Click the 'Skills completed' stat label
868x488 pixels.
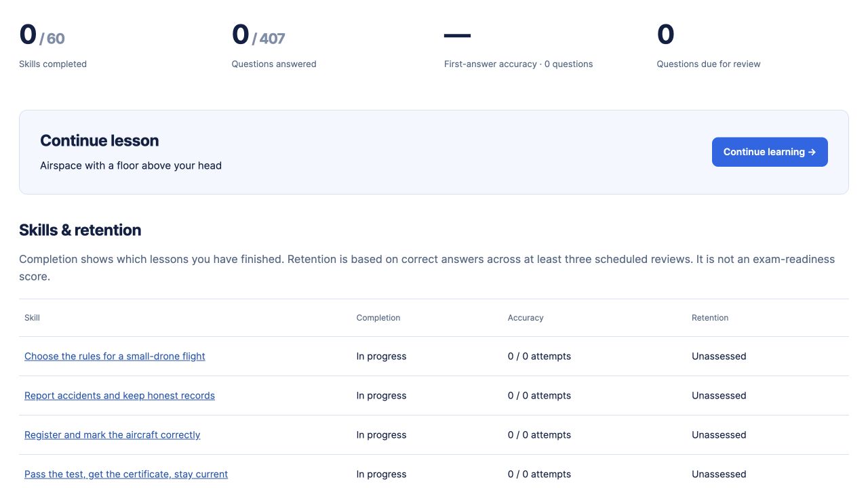coord(53,64)
